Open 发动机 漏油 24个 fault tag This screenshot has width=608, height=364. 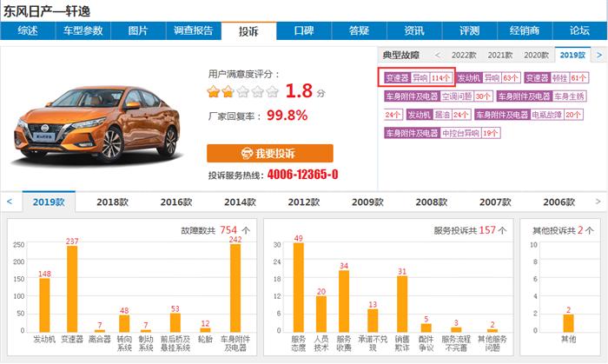(439, 115)
